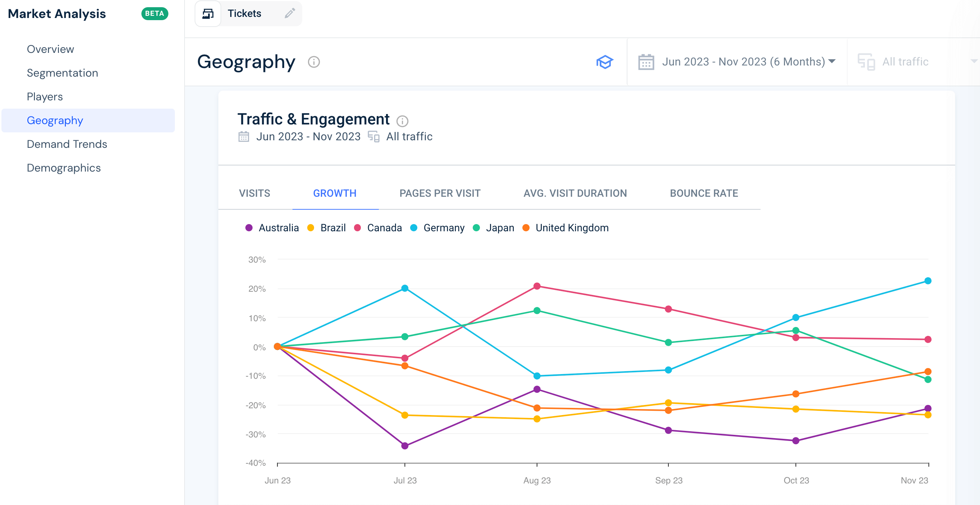Open the date range dropdown arrow
980x505 pixels.
[x=832, y=61]
